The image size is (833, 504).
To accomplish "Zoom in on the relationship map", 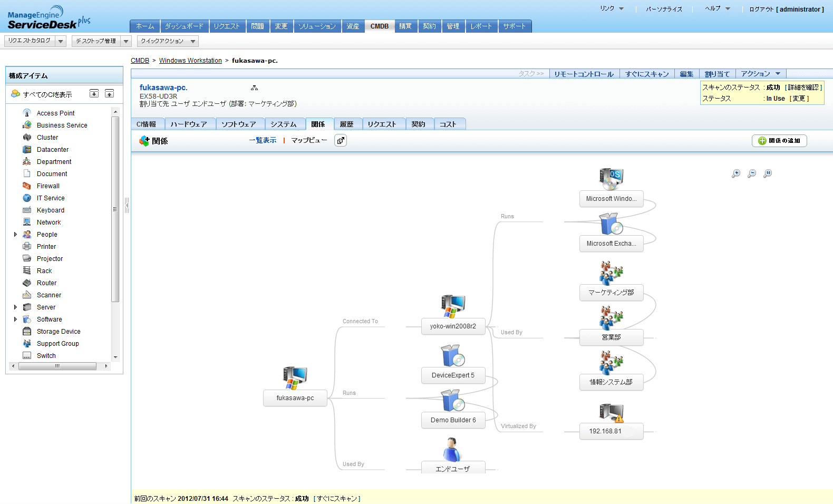I will point(736,173).
